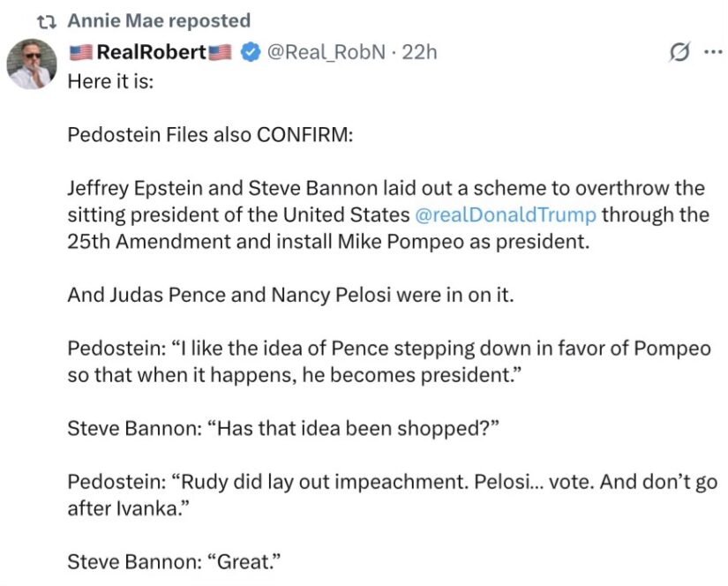
Task: Open the @Real_RobN handle
Action: [x=326, y=52]
